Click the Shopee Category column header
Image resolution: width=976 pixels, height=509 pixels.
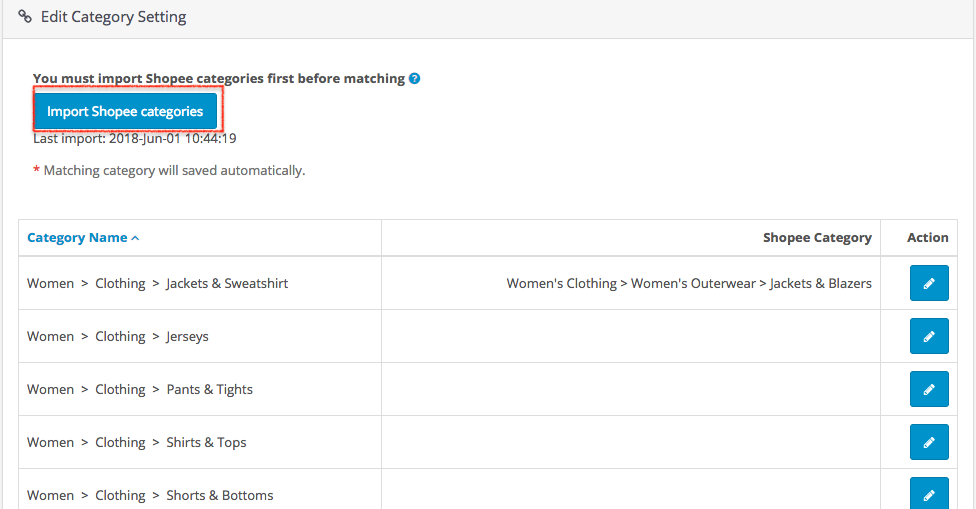click(817, 237)
